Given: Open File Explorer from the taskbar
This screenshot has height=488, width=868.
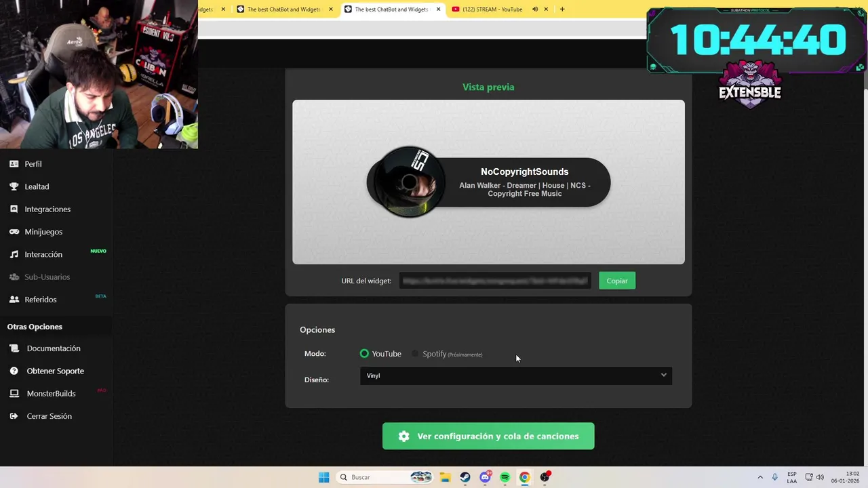Looking at the screenshot, I should tap(445, 477).
